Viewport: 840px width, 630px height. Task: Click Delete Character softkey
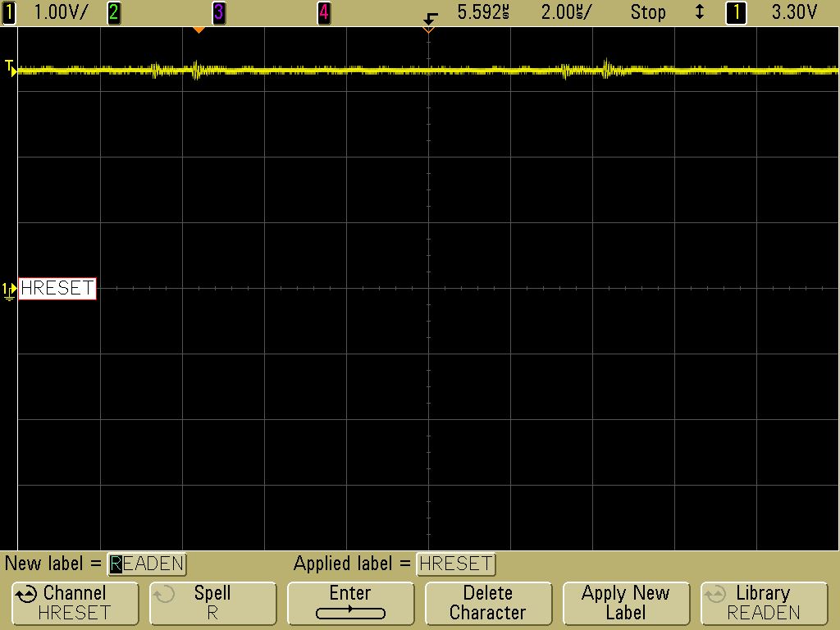[x=488, y=603]
